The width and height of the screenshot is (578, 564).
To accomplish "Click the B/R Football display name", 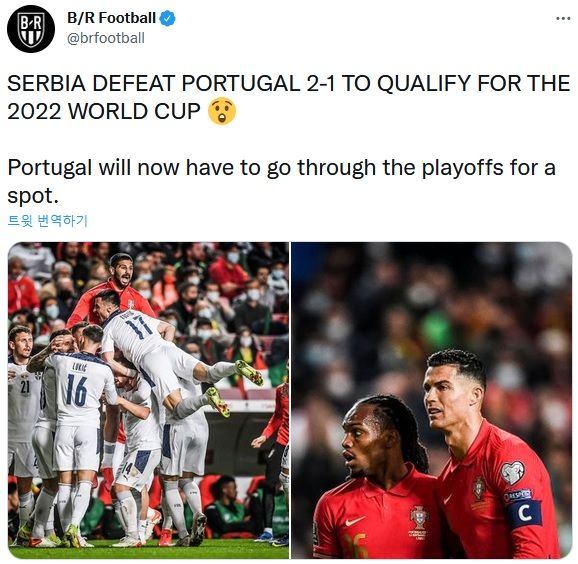I will point(111,18).
